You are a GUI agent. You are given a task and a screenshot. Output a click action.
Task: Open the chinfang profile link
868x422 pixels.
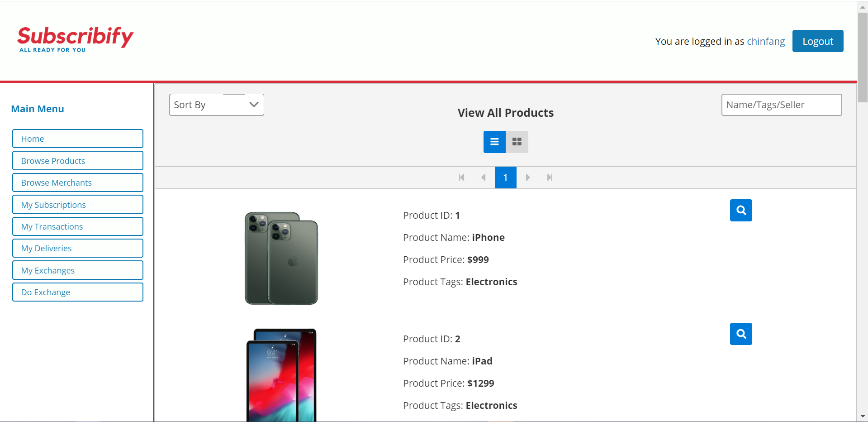[766, 41]
